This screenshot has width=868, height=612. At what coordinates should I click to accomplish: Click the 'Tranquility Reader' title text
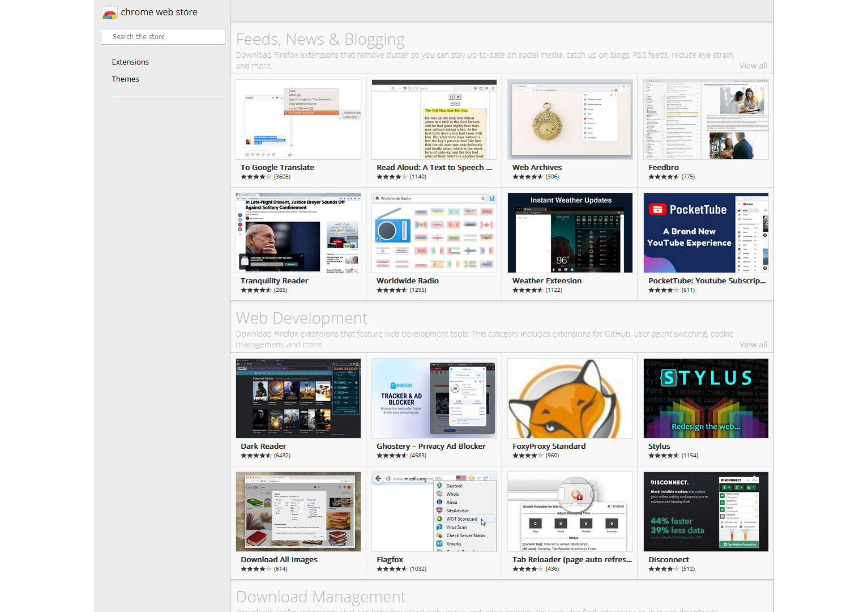[x=275, y=280]
